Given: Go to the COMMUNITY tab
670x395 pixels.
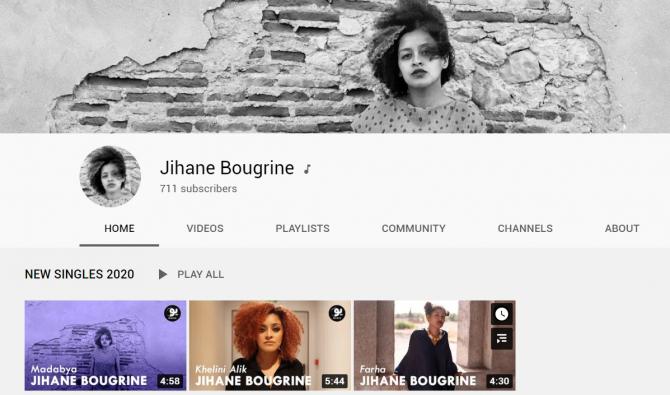Looking at the screenshot, I should (413, 229).
